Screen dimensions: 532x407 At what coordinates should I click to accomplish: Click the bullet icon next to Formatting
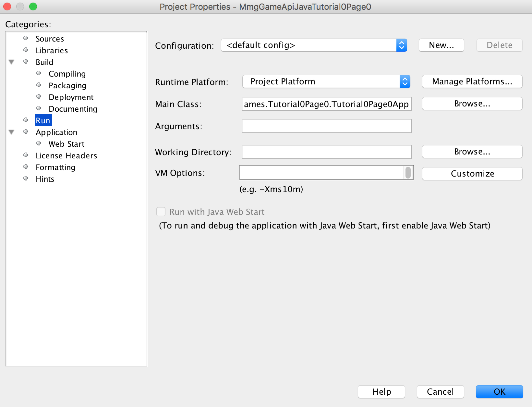(x=26, y=167)
